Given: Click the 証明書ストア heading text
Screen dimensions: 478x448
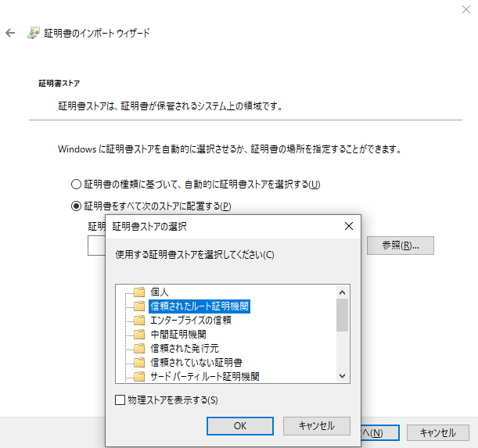Looking at the screenshot, I should (59, 84).
